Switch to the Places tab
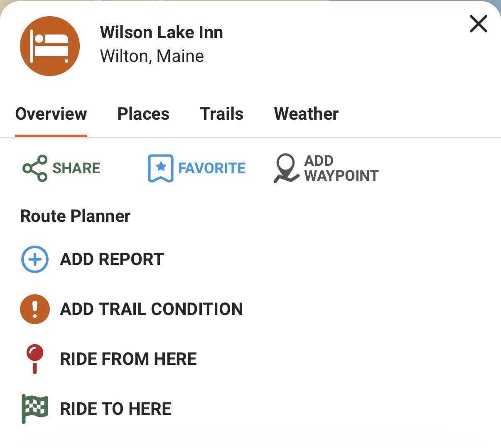Viewport: 501px width, 448px height. tap(143, 113)
